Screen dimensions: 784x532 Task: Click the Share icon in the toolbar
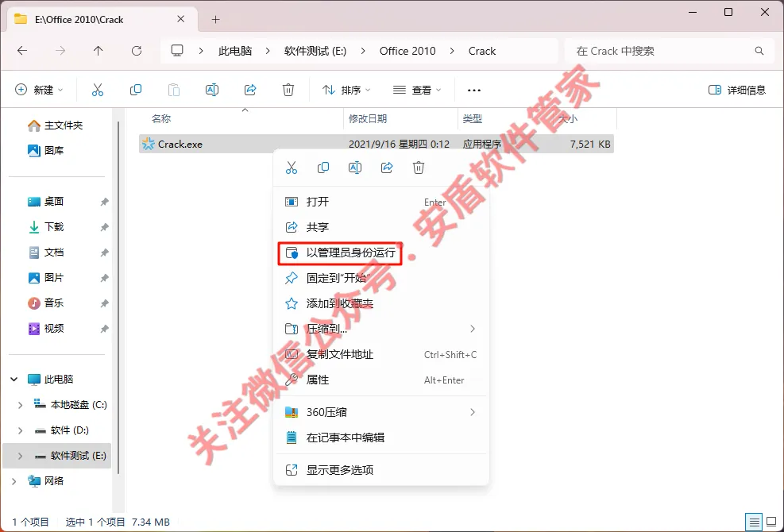(250, 90)
